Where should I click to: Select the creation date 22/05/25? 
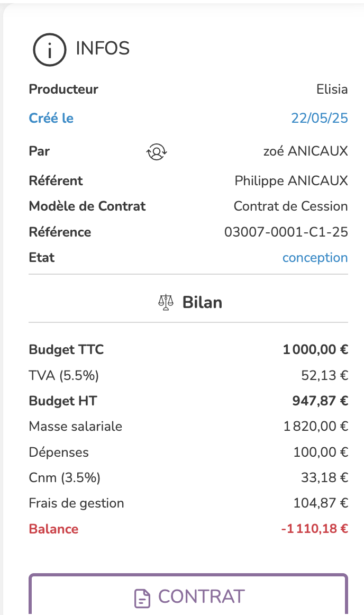coord(320,118)
